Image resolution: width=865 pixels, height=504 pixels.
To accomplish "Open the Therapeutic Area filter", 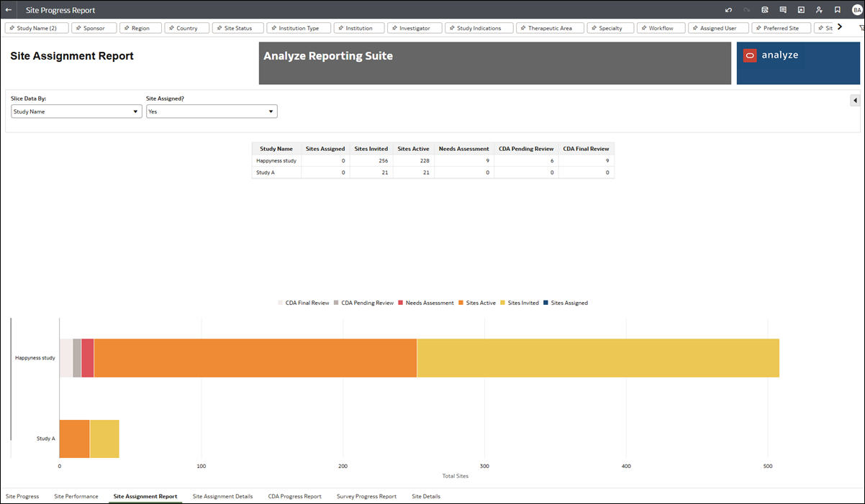I will [x=551, y=28].
